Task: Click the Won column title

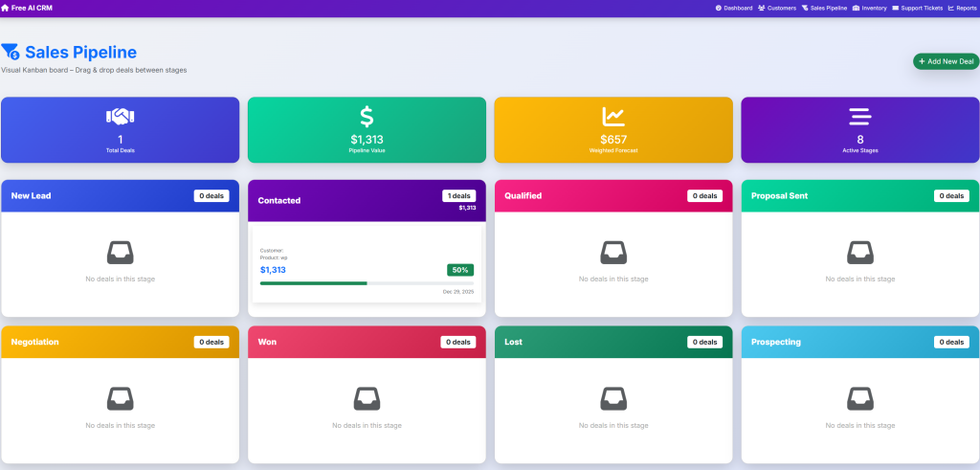Action: click(267, 342)
